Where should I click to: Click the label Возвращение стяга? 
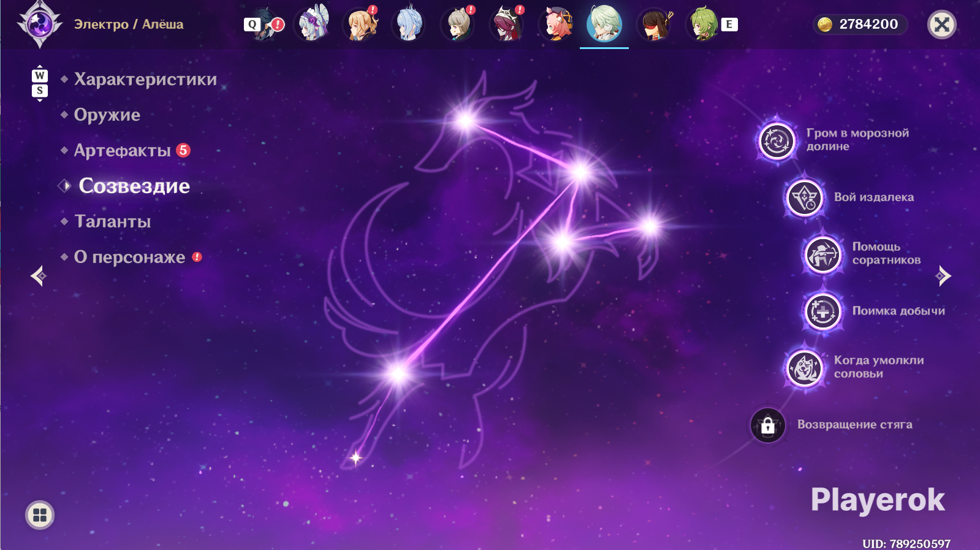855,424
